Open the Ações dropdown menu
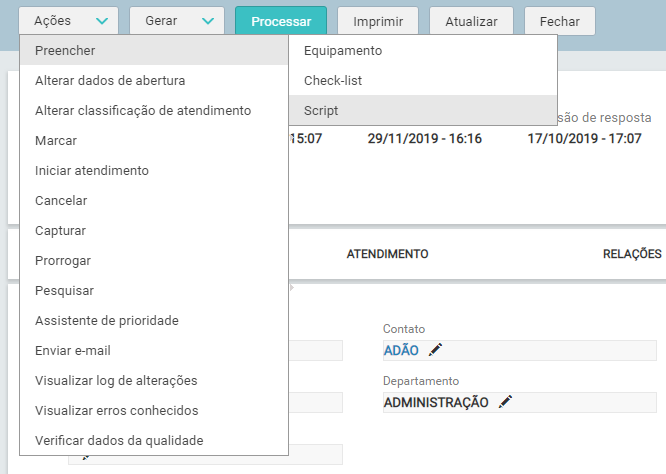The height and width of the screenshot is (474, 666). click(68, 21)
